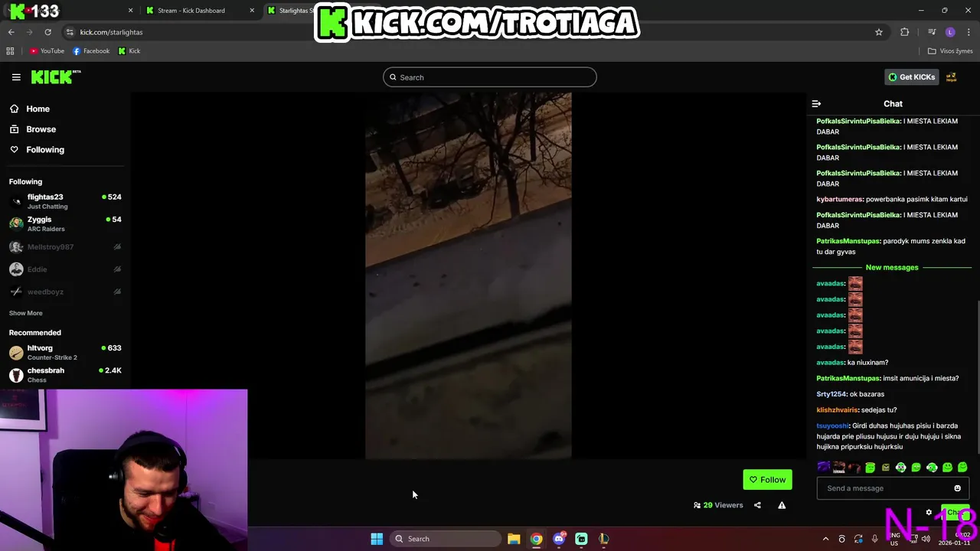
Task: Report stream using warning triangle icon
Action: (x=782, y=505)
